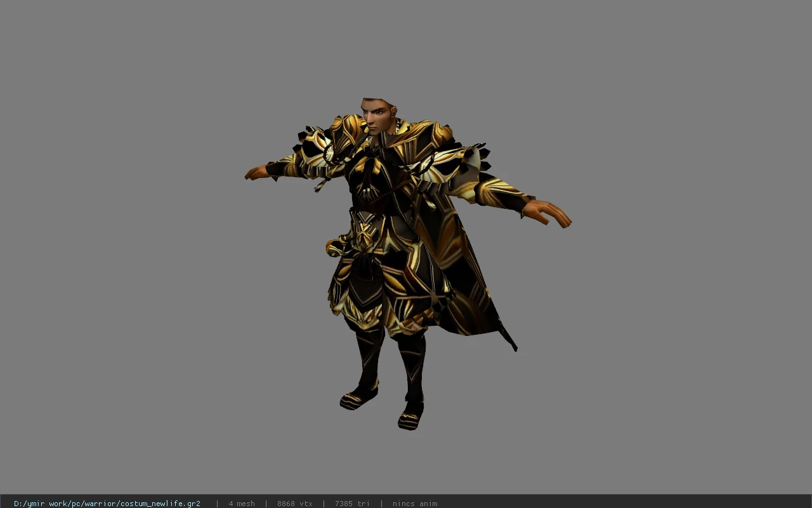Click the file path 'D:/ymir work/pc/warrior/costum_newlife.gr2'
The image size is (812, 508).
click(x=107, y=504)
